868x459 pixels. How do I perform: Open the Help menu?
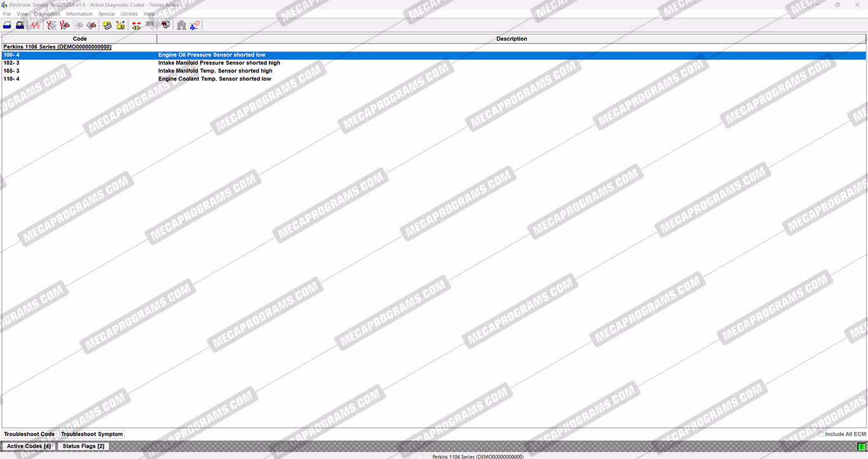point(149,14)
